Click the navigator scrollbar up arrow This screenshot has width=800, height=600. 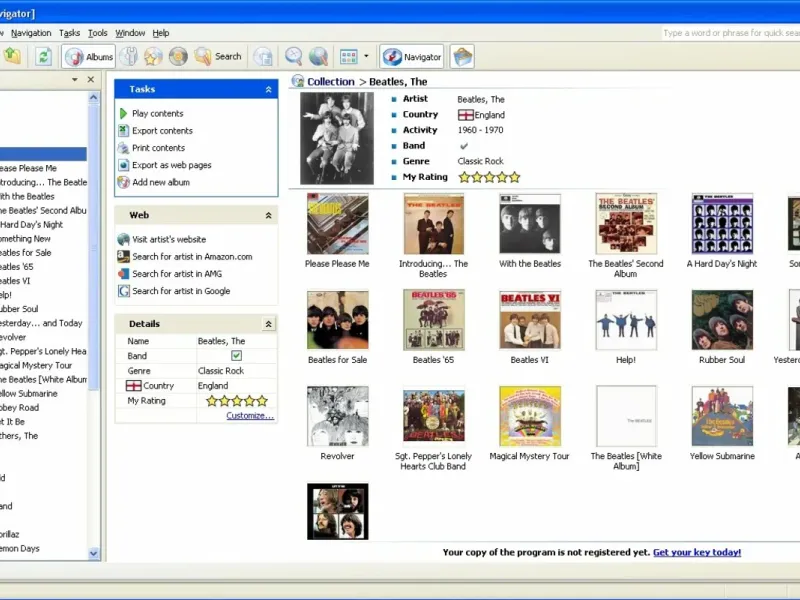pos(93,97)
